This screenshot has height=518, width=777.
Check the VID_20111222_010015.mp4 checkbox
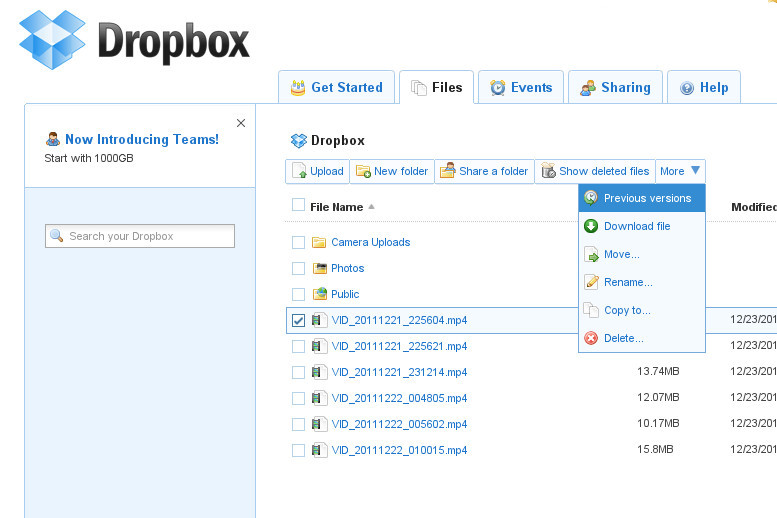(x=298, y=450)
